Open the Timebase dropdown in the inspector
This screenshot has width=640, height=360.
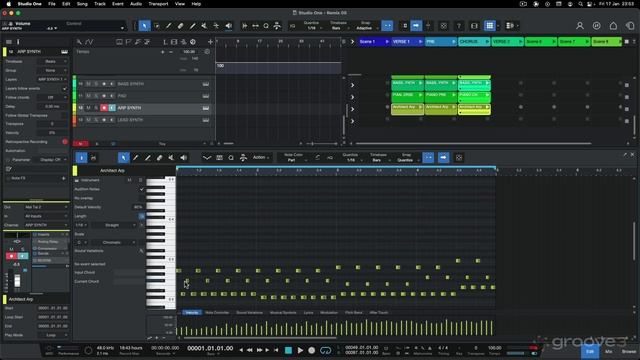click(52, 61)
